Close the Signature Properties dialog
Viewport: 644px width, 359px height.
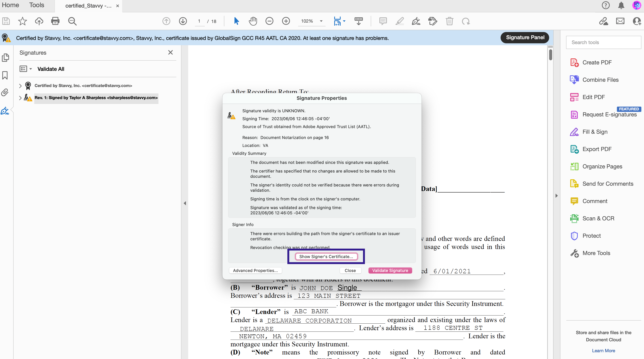[350, 270]
